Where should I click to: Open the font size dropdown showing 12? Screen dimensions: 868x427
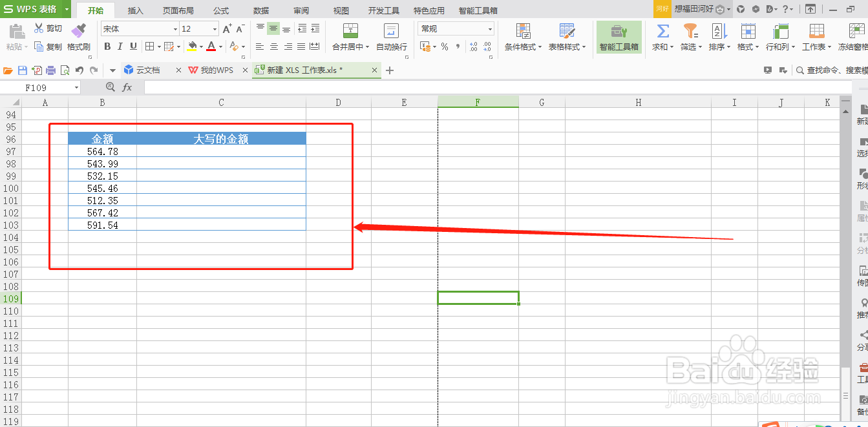point(215,29)
